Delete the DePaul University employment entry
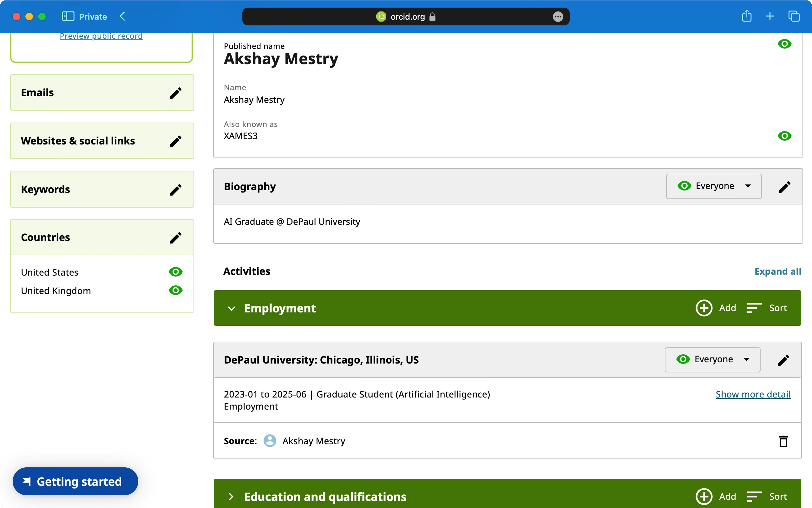 783,441
